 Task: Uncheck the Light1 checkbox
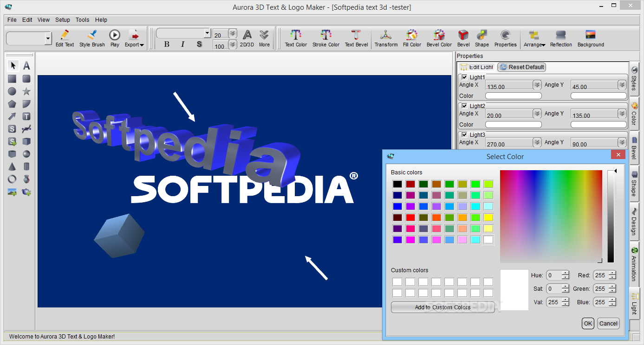465,77
